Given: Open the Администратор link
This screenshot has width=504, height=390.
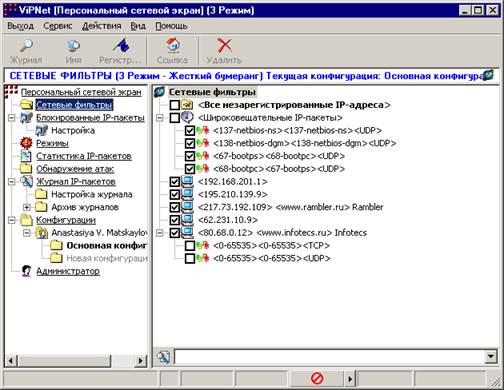Looking at the screenshot, I should tap(68, 271).
